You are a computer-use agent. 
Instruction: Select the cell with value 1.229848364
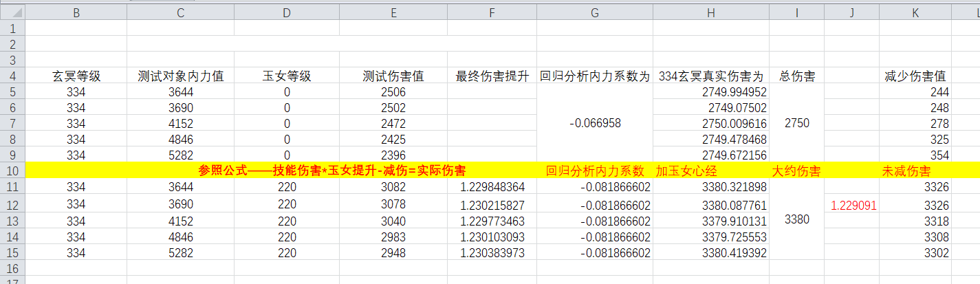click(492, 187)
